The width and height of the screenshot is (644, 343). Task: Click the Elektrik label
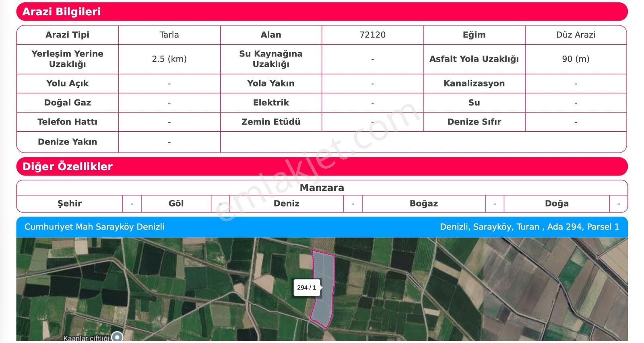tap(271, 103)
